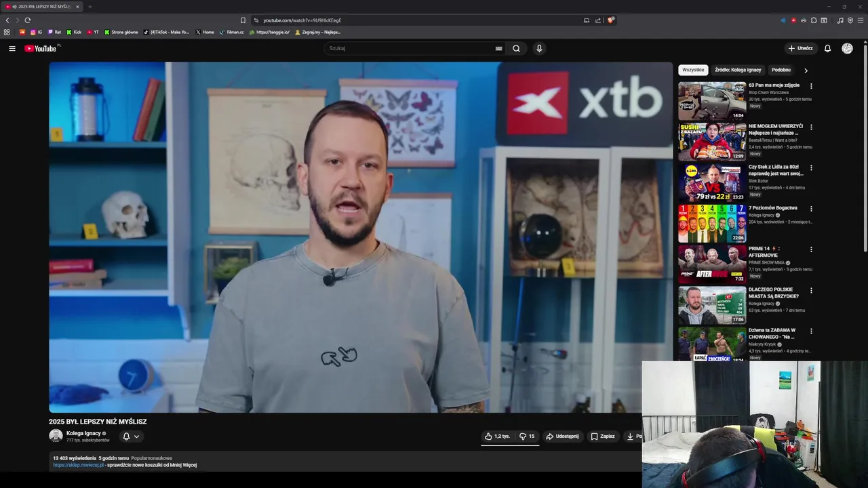This screenshot has width=868, height=488.
Task: Open options menu for '63 Pan ma moje zdjęcie'
Action: point(811,86)
